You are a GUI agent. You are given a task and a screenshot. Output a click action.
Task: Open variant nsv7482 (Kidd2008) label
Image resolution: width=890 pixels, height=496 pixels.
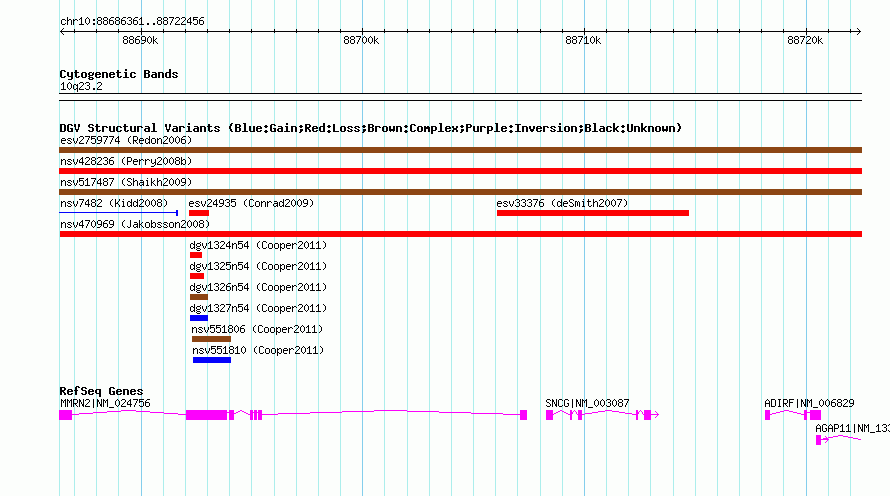[114, 203]
